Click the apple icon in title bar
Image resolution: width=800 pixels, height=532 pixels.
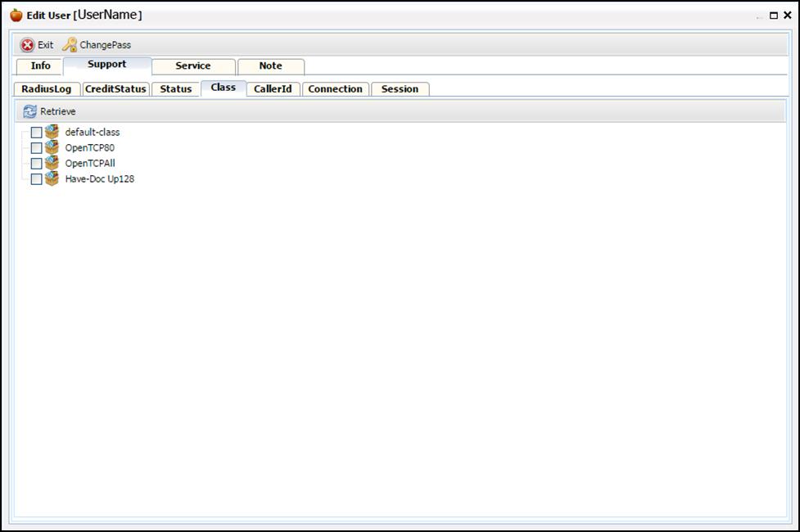16,15
